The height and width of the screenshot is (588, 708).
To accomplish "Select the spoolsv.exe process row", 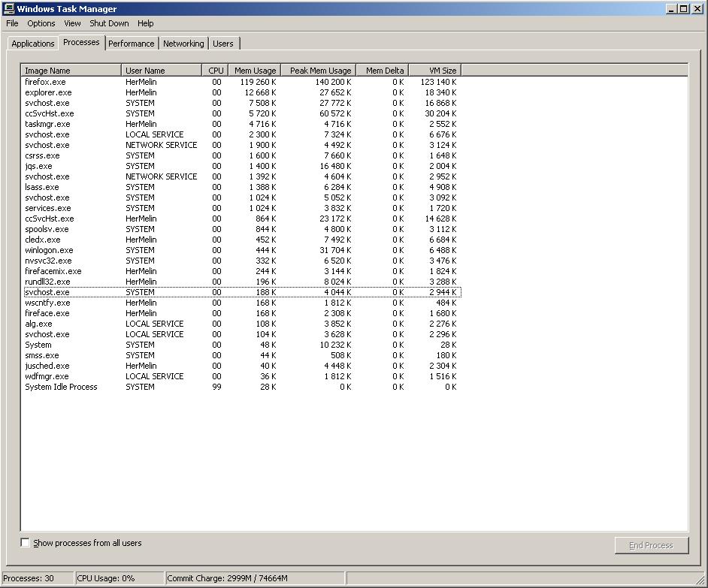I will click(242, 229).
